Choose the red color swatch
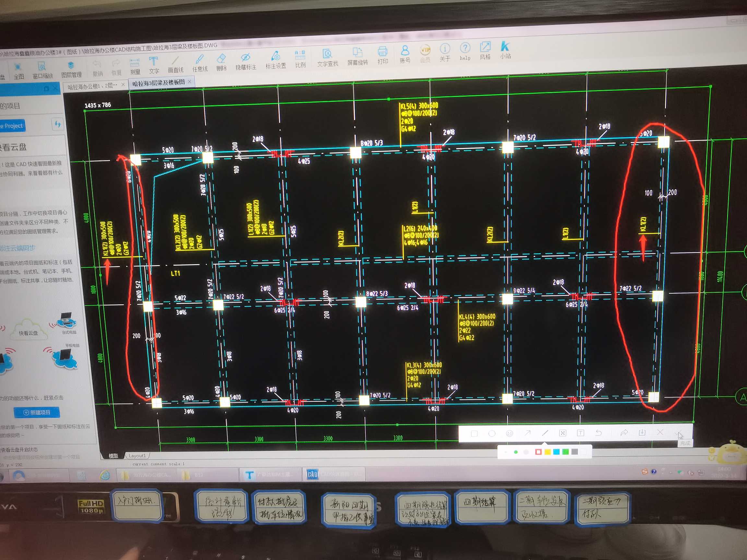 click(538, 452)
